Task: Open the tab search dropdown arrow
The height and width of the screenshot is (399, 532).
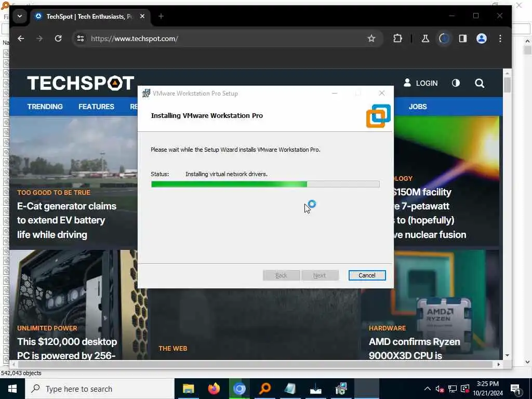Action: tap(20, 16)
